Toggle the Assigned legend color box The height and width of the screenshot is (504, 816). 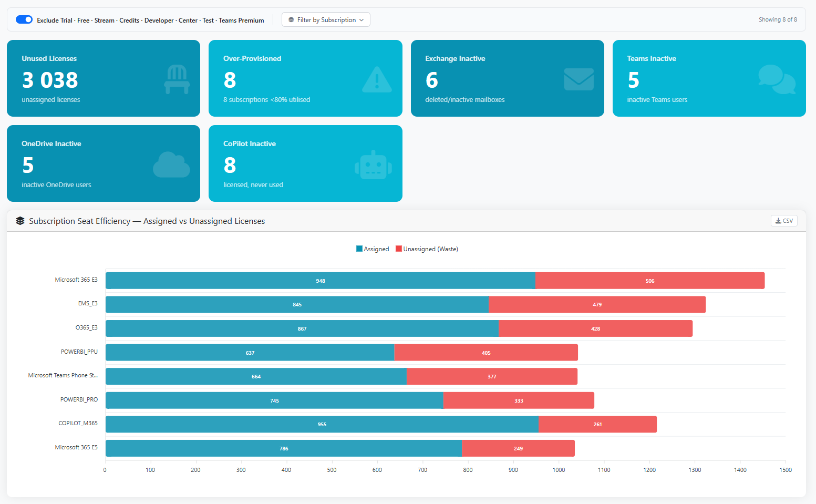pos(359,249)
